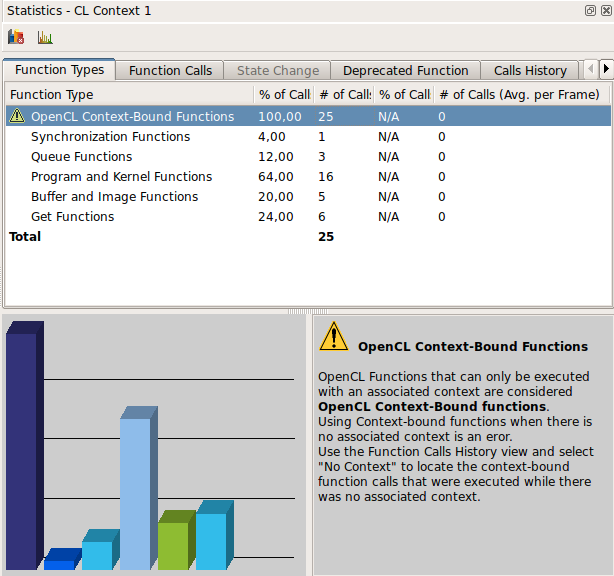The width and height of the screenshot is (614, 576).
Task: Click the bold 25 total calls value
Action: click(x=326, y=237)
